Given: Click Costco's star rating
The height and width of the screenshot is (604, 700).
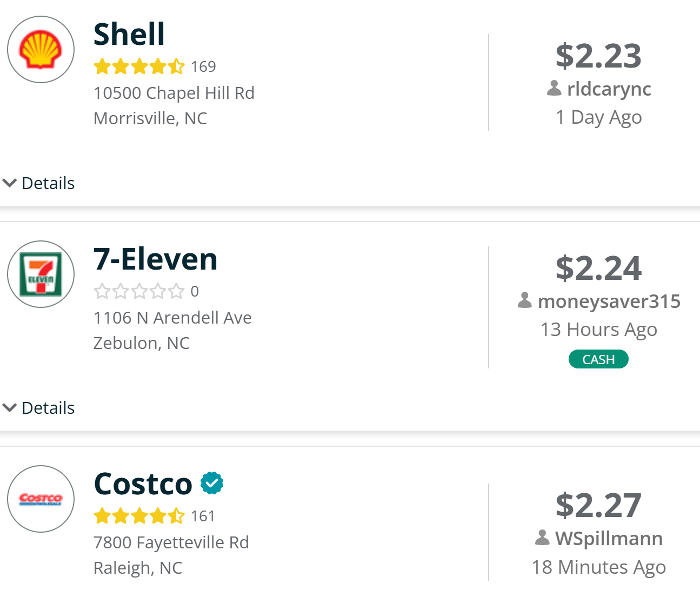Looking at the screenshot, I should [139, 516].
